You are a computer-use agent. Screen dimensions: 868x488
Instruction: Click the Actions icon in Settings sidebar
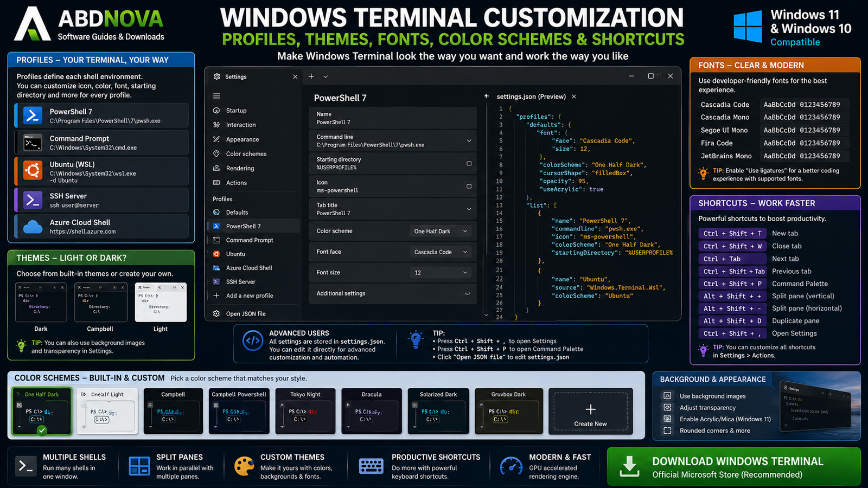point(216,183)
